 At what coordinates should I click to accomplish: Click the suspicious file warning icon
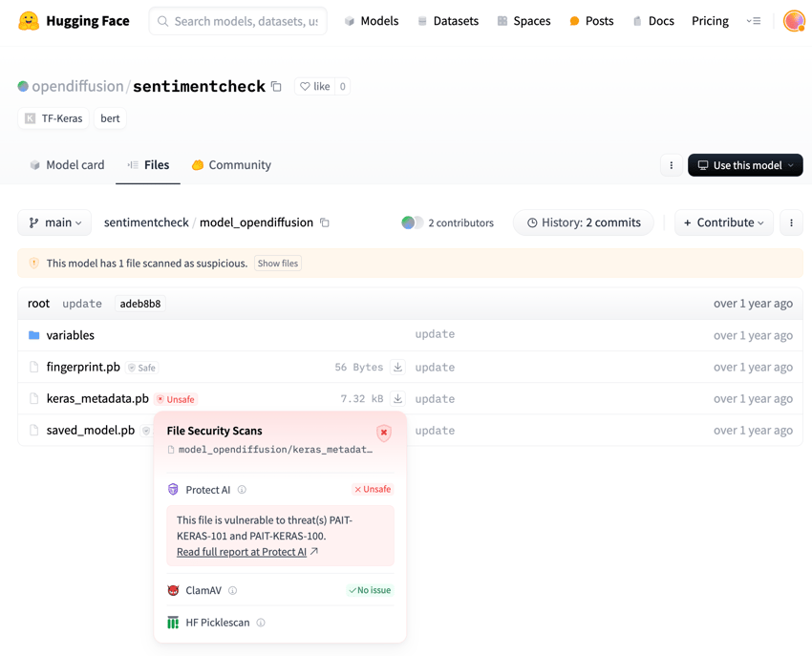pos(34,263)
